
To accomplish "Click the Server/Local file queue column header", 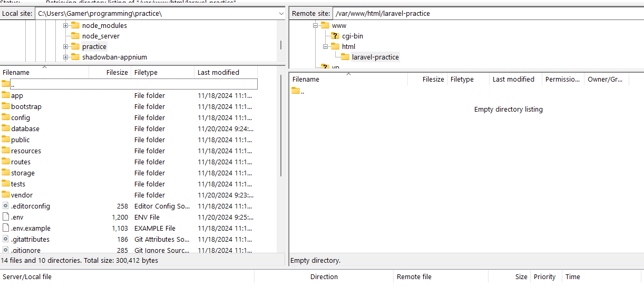I will [x=127, y=276].
